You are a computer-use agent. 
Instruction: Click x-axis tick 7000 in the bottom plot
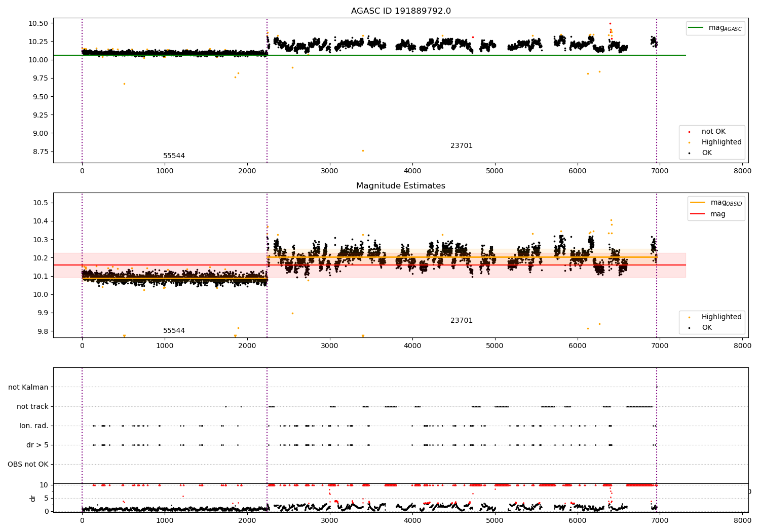click(660, 521)
